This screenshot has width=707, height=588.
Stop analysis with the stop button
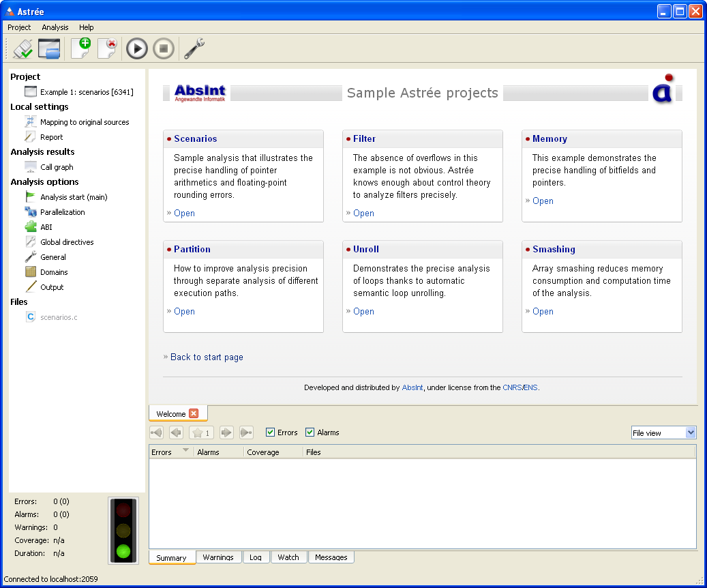pyautogui.click(x=164, y=48)
